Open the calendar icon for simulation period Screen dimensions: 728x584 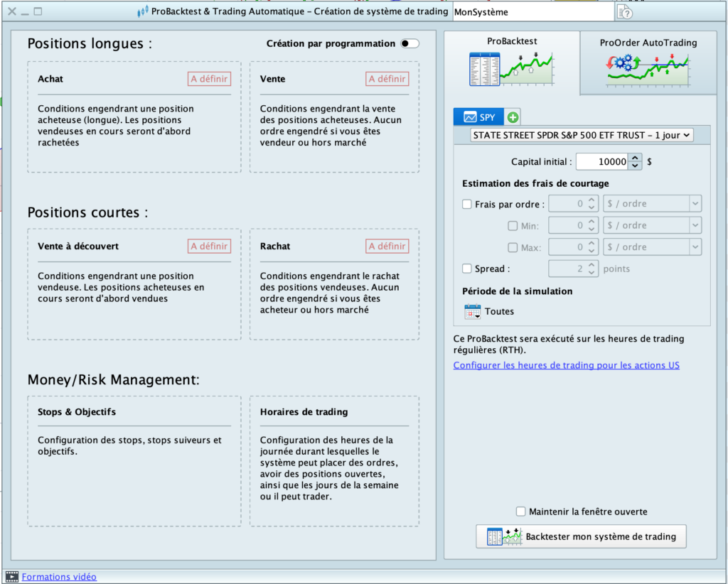point(473,311)
